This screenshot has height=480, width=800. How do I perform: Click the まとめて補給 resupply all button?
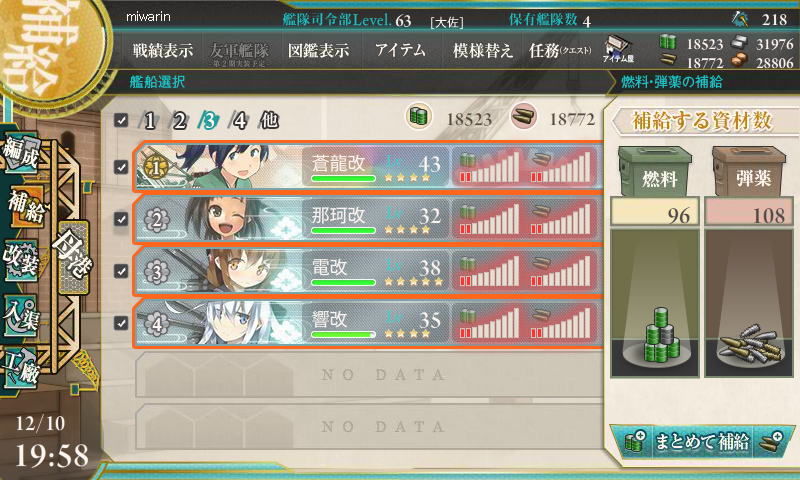(x=702, y=441)
